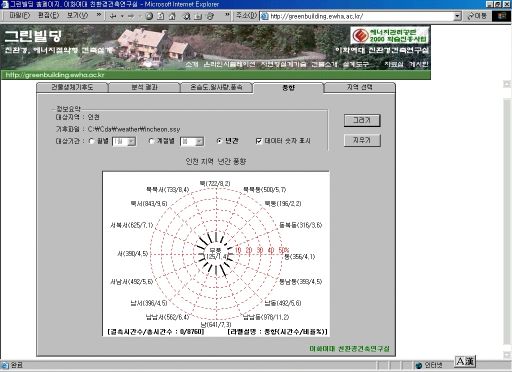Viewport: 512px width, 372px height.
Task: Go forward with the Forward arrow icon
Action: click(x=131, y=16)
